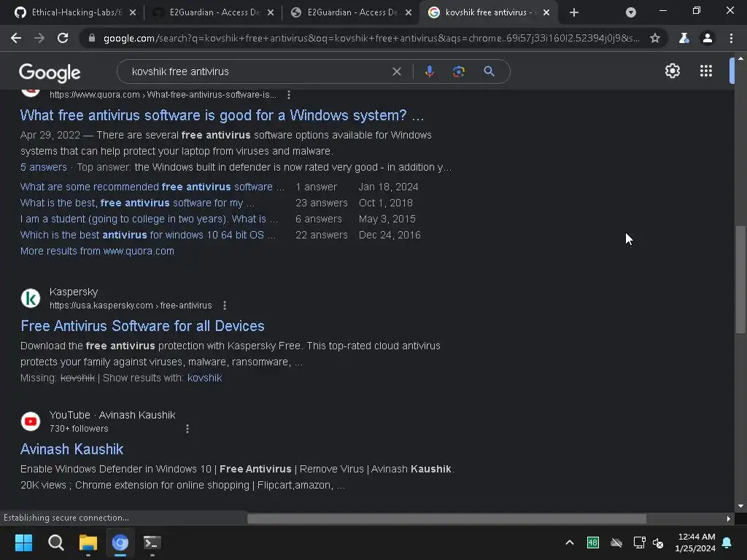The height and width of the screenshot is (560, 747).
Task: Open network status tray icon
Action: point(639,542)
